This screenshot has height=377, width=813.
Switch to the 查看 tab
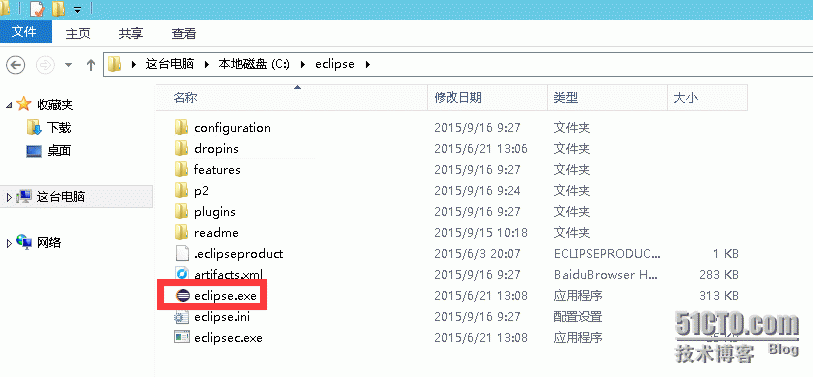(184, 33)
